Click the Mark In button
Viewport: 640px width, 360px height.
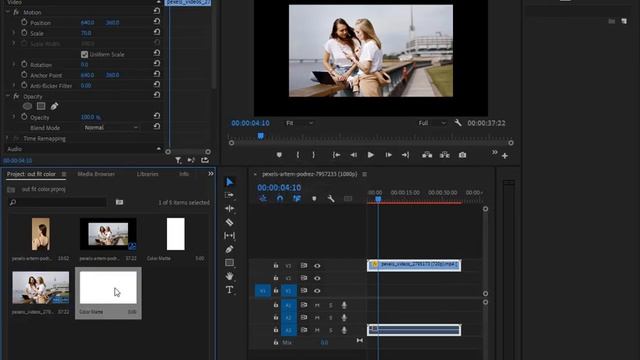[x=298, y=155]
